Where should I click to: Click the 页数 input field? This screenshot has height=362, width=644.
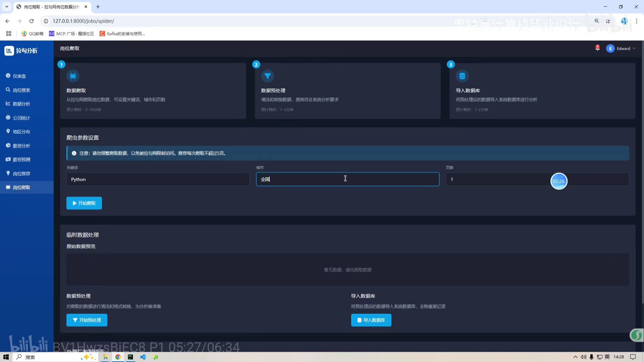tap(496, 179)
